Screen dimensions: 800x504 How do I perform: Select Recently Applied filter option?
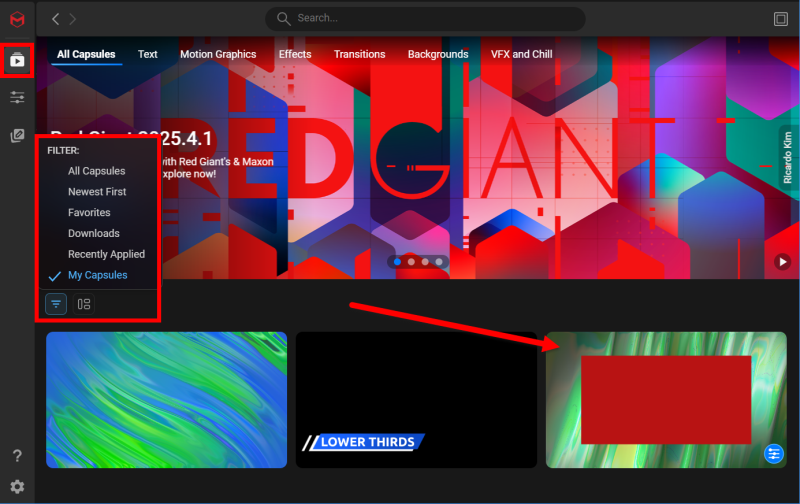coord(106,254)
